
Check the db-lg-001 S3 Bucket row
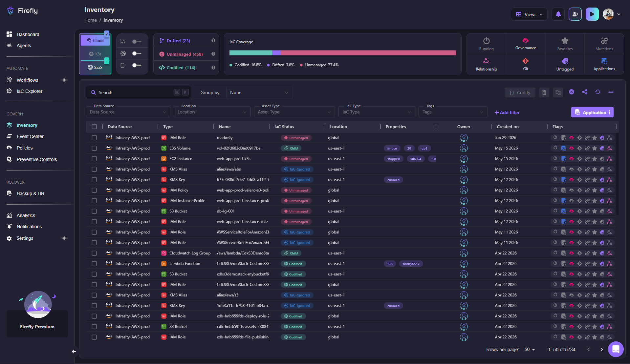pos(94,211)
